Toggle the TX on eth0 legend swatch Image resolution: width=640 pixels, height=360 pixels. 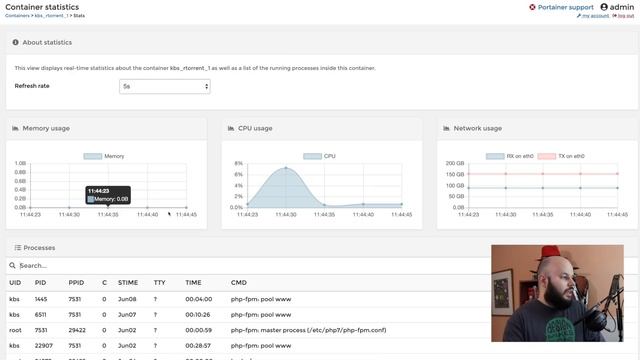(x=547, y=156)
